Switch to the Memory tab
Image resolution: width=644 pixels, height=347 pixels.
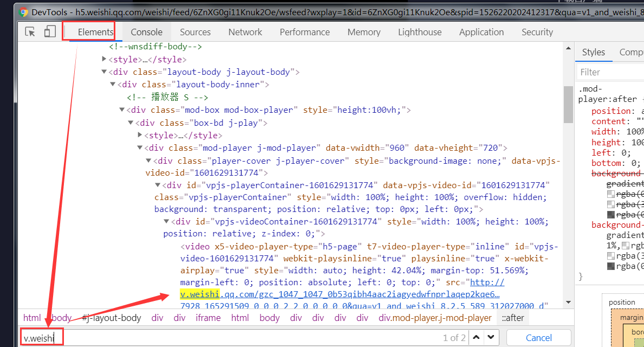coord(364,32)
